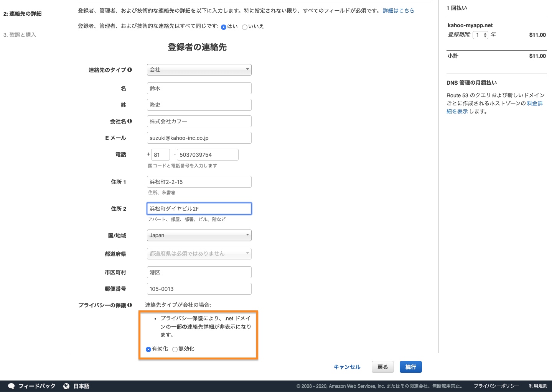Select いいえ for same contacts option
The height and width of the screenshot is (392, 552).
(x=244, y=27)
